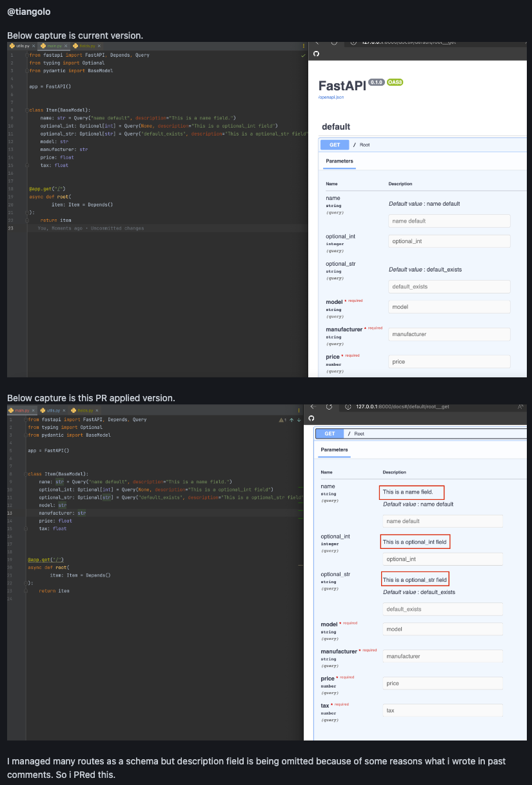532x785 pixels.
Task: Click browser reload icon in PR-applied capture
Action: point(329,406)
